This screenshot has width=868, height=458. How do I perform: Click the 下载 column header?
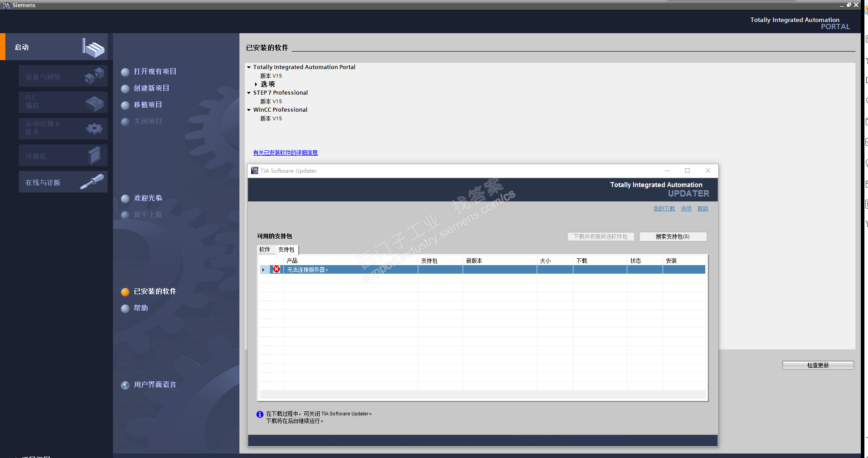pyautogui.click(x=600, y=261)
